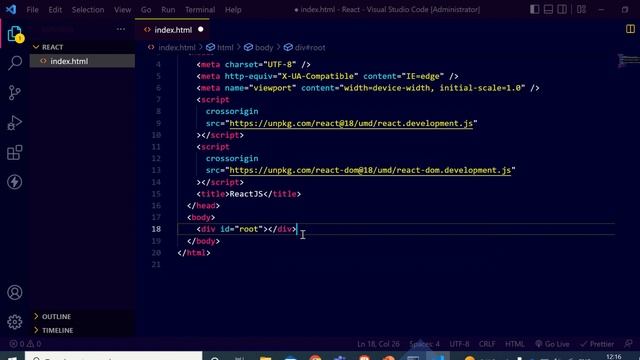Open the View menu
Viewport: 640px width, 360px height.
[x=122, y=9]
